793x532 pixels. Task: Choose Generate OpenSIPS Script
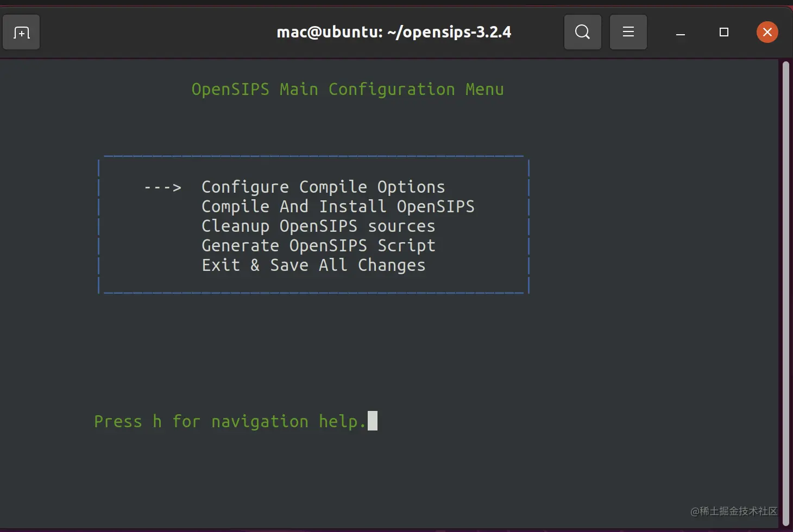pyautogui.click(x=318, y=245)
